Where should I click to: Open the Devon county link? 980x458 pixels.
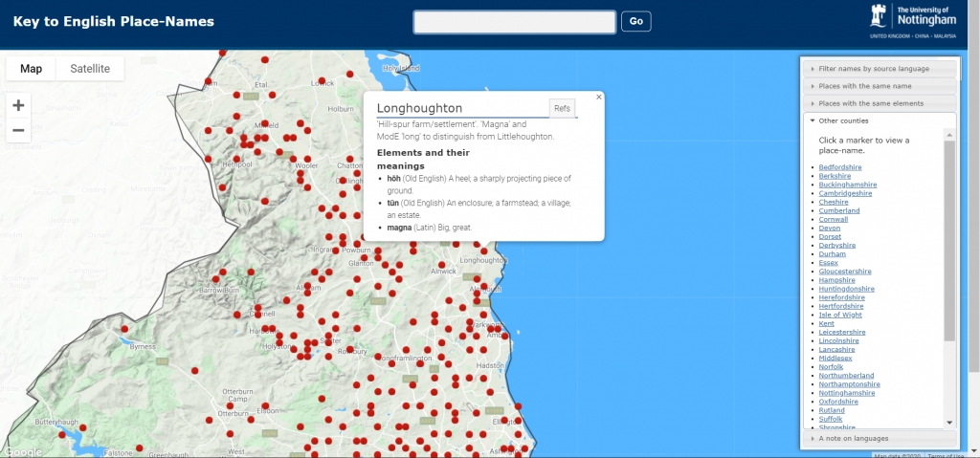tap(830, 229)
